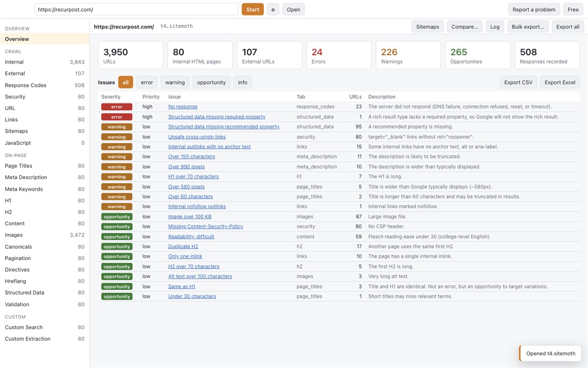This screenshot has height=368, width=588.
Task: Select the 'opportunity' issues filter
Action: pyautogui.click(x=211, y=82)
